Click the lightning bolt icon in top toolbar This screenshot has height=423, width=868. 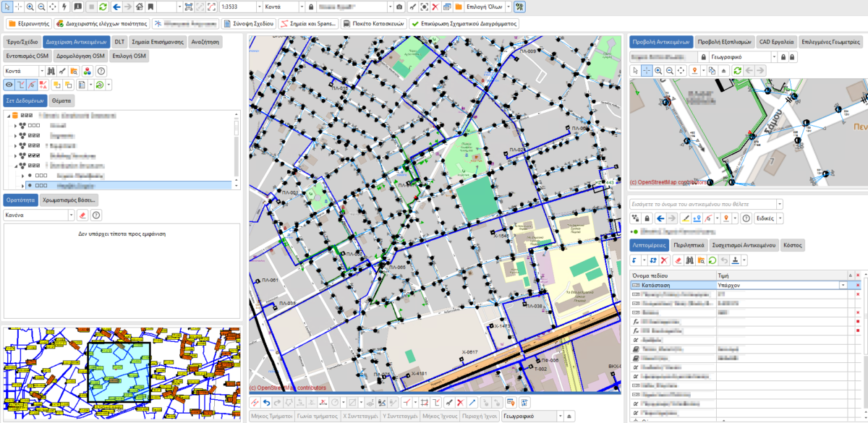click(x=66, y=7)
